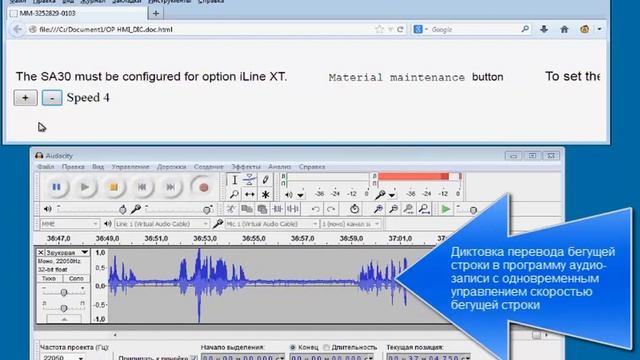Click the minus speed button in browser
Viewport: 640px width, 360px height.
pos(52,98)
